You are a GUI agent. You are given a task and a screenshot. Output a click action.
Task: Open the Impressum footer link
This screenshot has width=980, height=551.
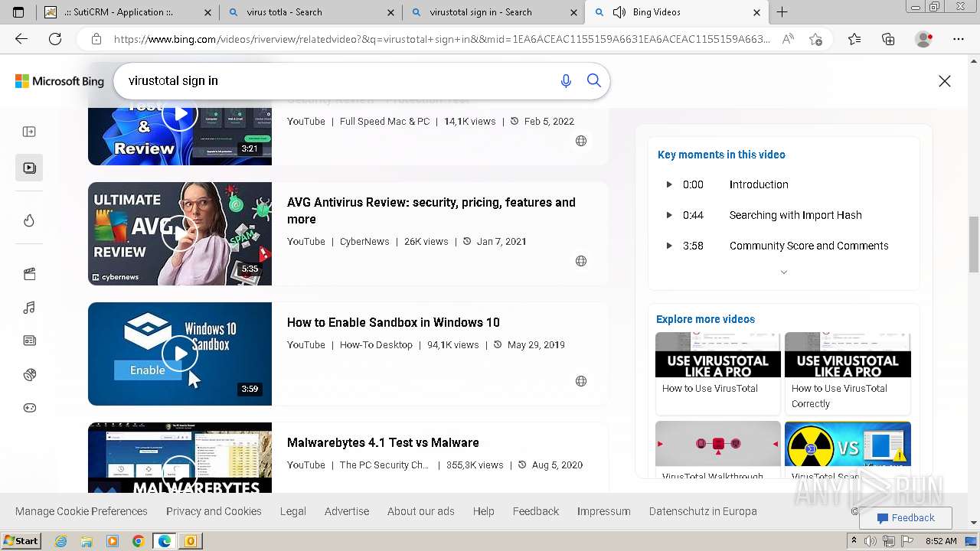coord(604,511)
